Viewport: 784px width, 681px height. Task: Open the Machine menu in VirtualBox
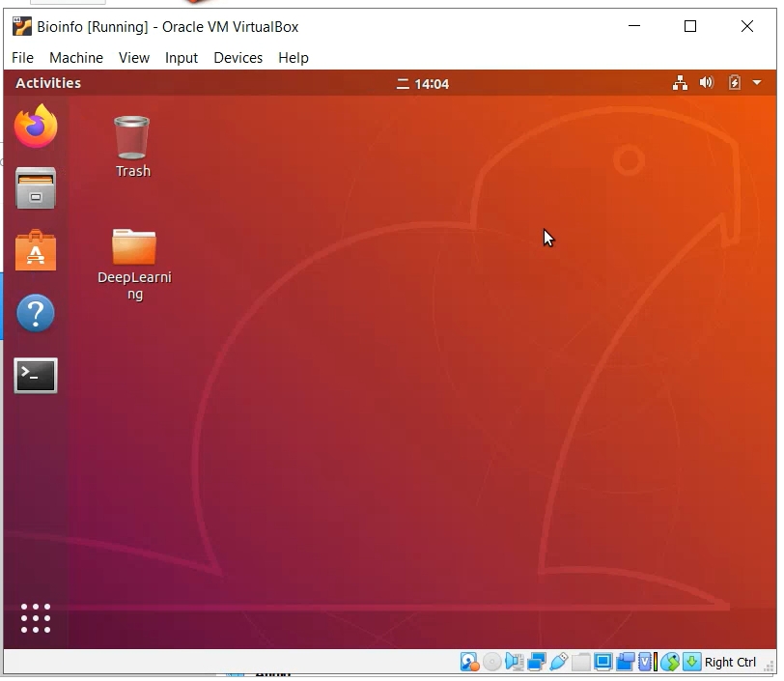click(x=76, y=58)
